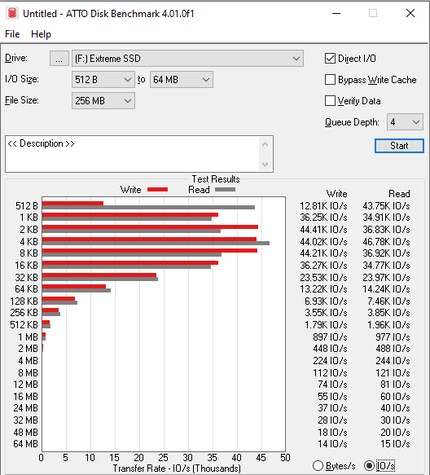Click the red Write legend swatch
This screenshot has width=430, height=475.
point(158,190)
